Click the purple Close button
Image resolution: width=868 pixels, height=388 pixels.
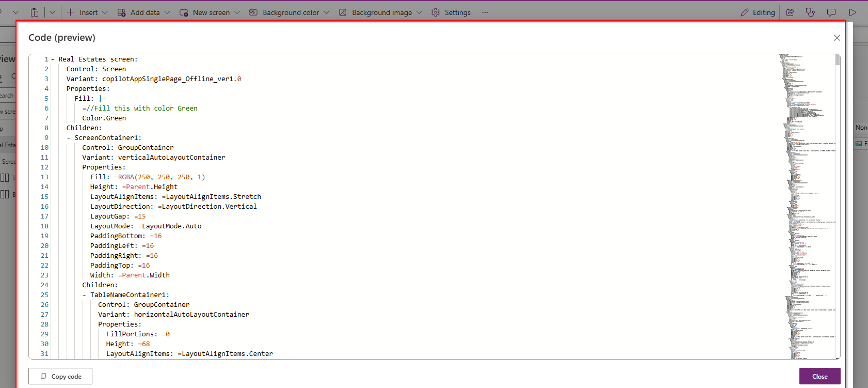[819, 376]
